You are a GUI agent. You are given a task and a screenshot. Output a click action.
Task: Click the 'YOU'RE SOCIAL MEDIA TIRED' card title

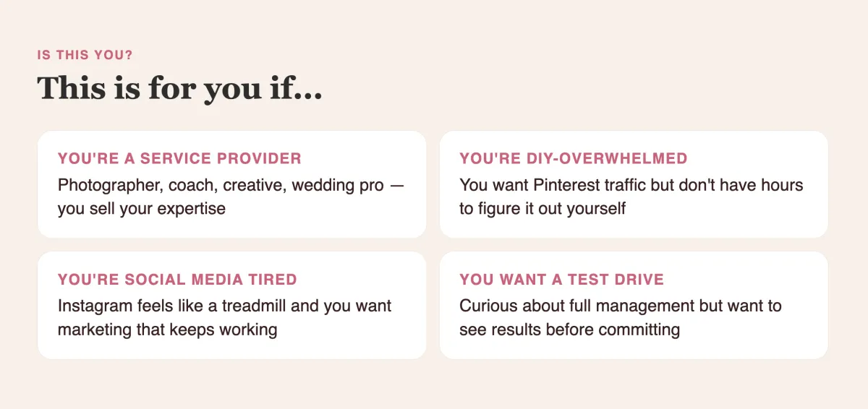[x=177, y=280]
